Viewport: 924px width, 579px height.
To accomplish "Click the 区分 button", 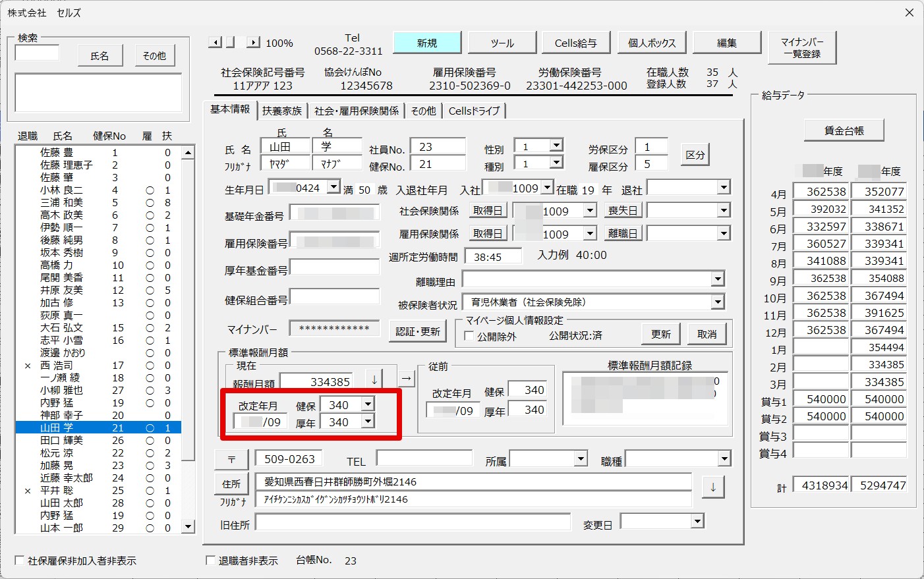I will pos(695,155).
